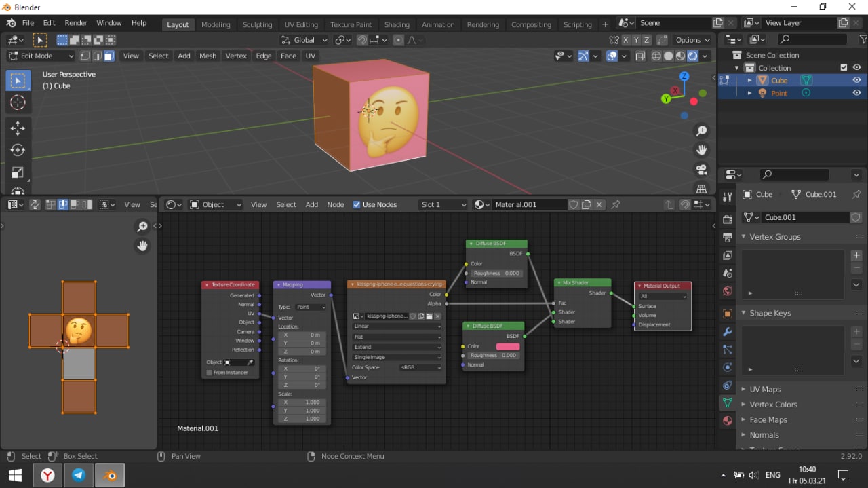Open the Modifier properties tab (wrench)
The height and width of the screenshot is (488, 868).
click(x=728, y=332)
